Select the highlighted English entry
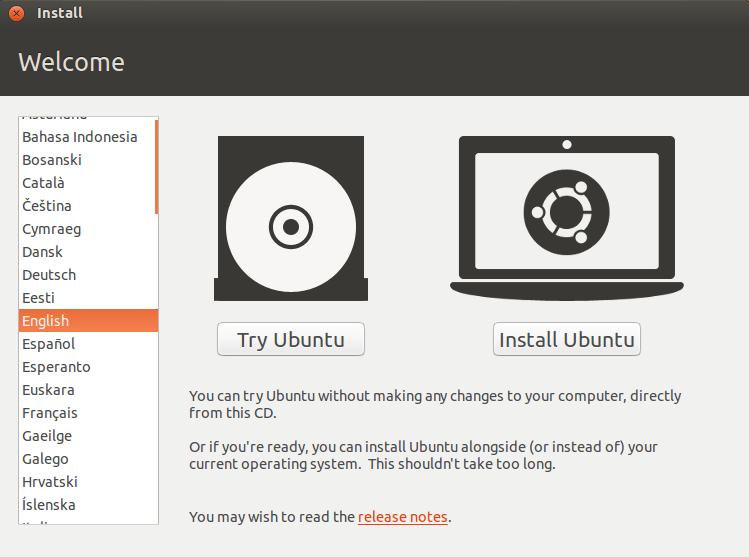 tap(88, 321)
